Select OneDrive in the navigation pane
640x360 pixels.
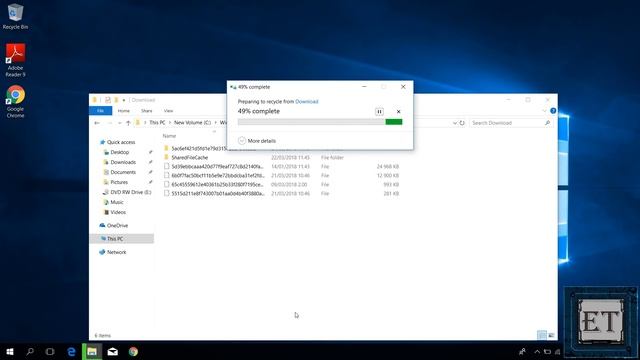coord(117,225)
